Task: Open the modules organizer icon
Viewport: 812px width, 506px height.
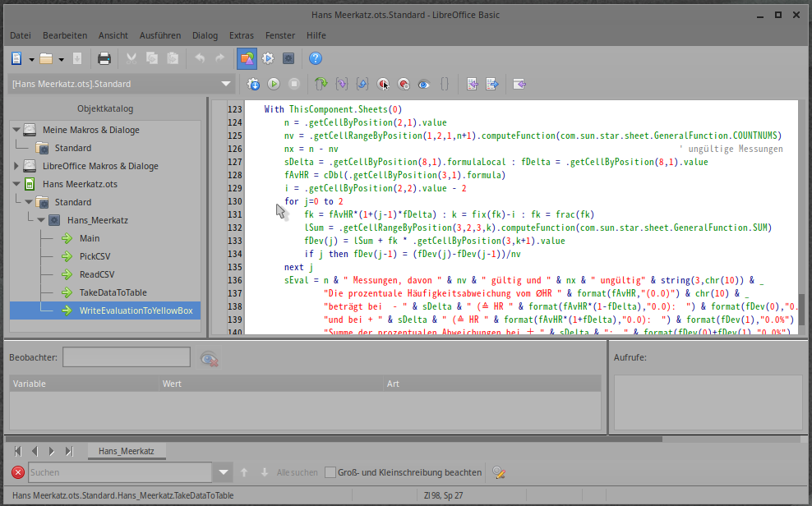Action: point(288,58)
